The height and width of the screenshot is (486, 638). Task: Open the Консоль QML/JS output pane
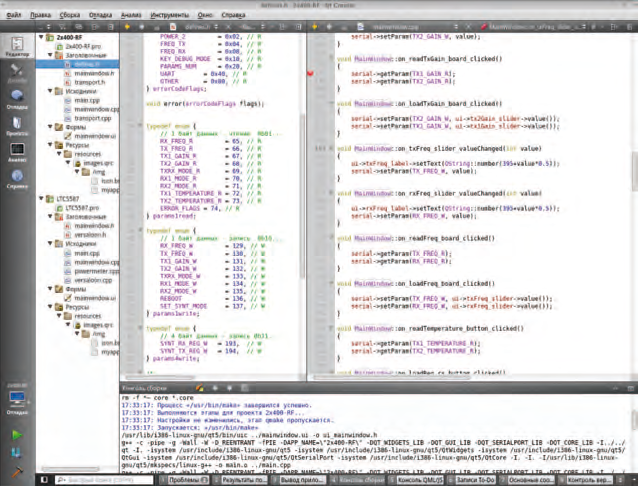[420, 480]
